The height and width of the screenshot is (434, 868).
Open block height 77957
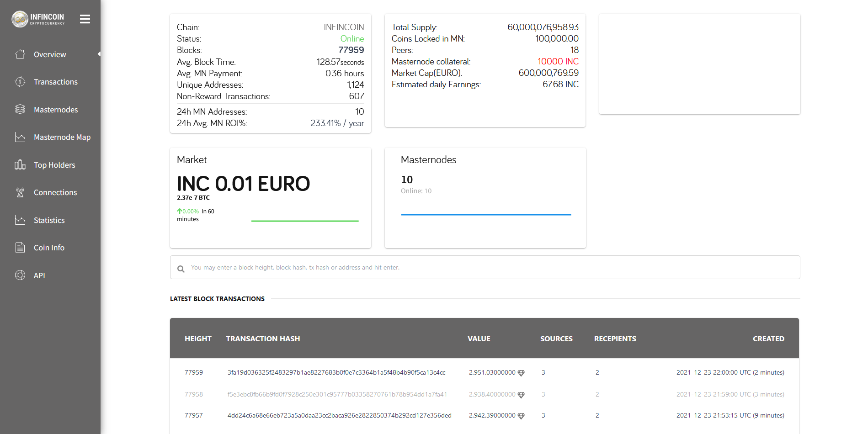194,415
